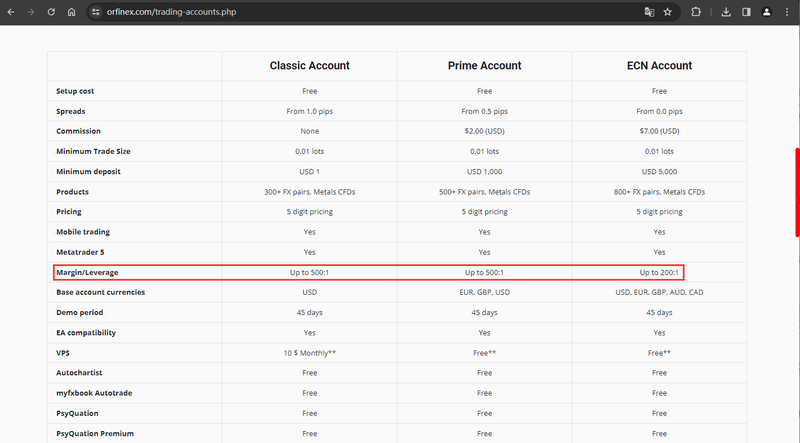The height and width of the screenshot is (443, 800).
Task: Click the orfinex.com address bar URL
Action: coord(171,12)
